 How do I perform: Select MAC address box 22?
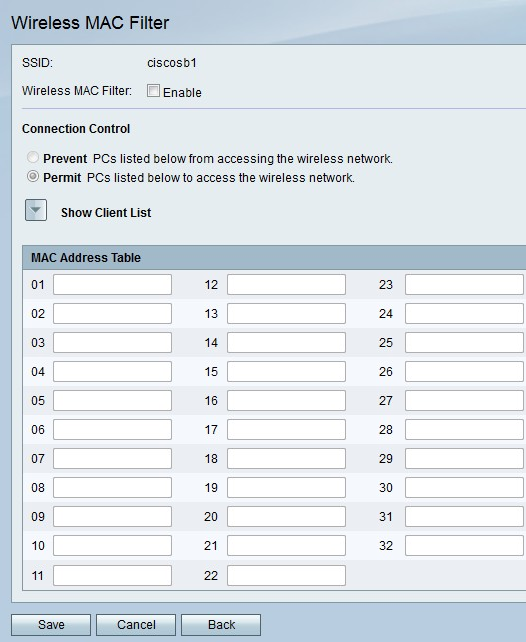286,575
